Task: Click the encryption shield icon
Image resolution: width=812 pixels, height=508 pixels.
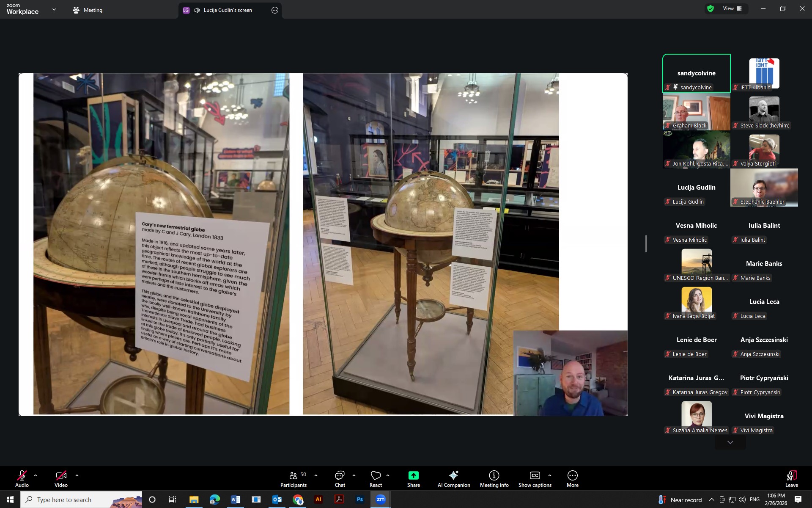Action: (710, 8)
